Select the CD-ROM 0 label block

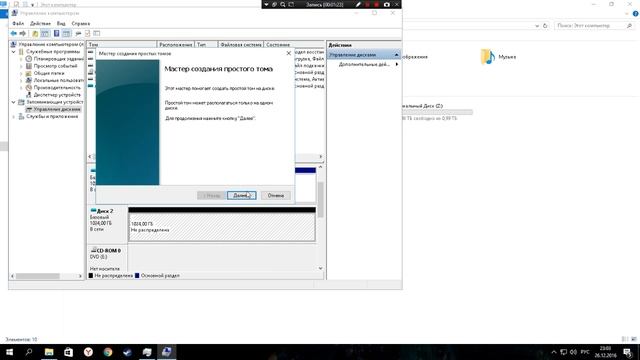point(107,258)
